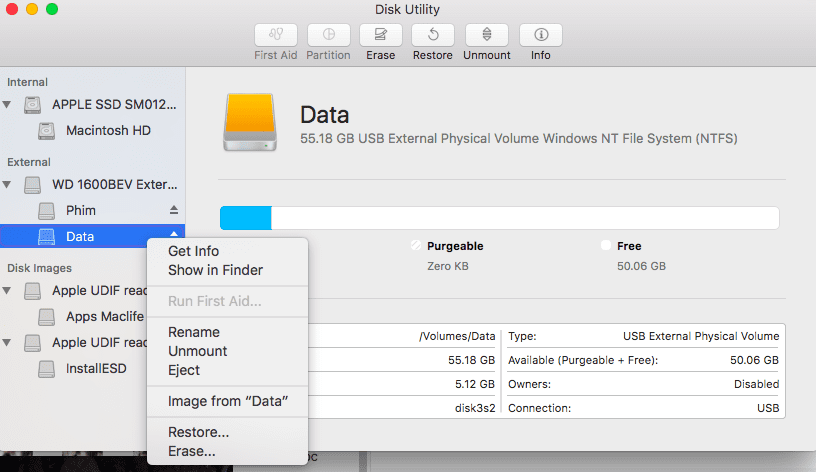
Task: Choose Get Info from context menu
Action: click(193, 251)
